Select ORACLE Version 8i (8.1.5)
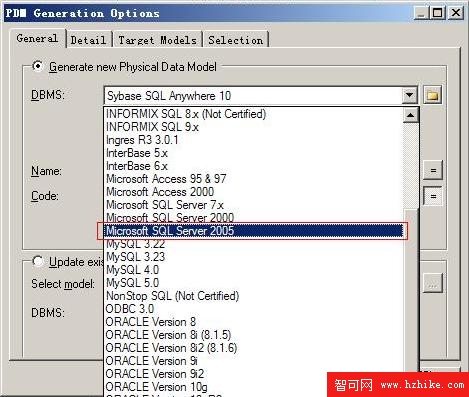The height and width of the screenshot is (397, 469). [x=253, y=335]
